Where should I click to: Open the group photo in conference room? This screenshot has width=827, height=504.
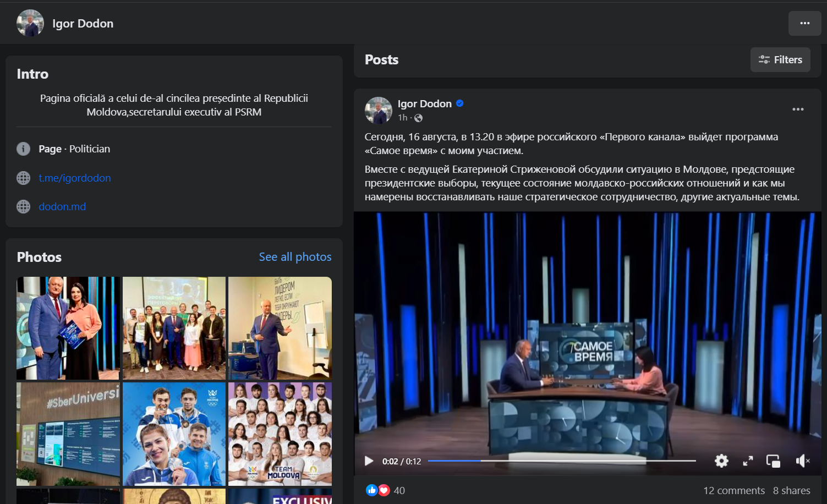174,328
